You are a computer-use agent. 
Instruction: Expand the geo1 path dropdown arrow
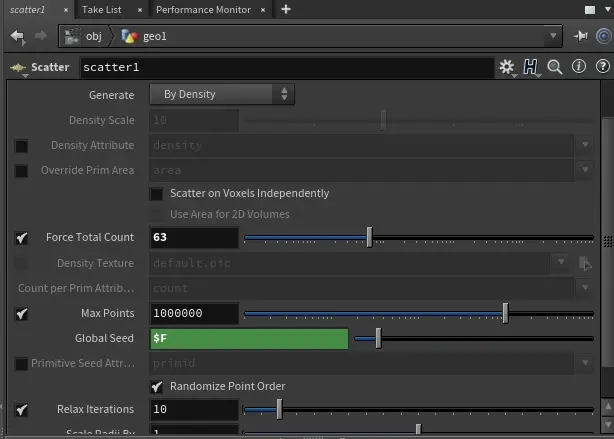point(554,36)
